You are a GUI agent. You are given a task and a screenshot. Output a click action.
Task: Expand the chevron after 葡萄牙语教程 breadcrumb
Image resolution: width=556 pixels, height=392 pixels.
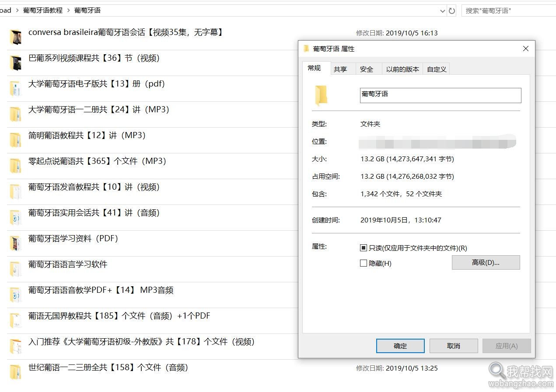coord(70,10)
